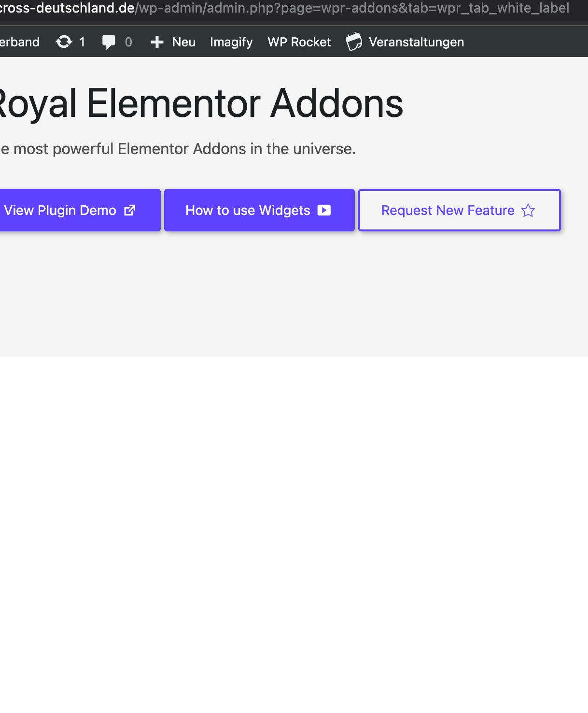
Task: Click the Veranstaltungen calendar icon
Action: [354, 42]
